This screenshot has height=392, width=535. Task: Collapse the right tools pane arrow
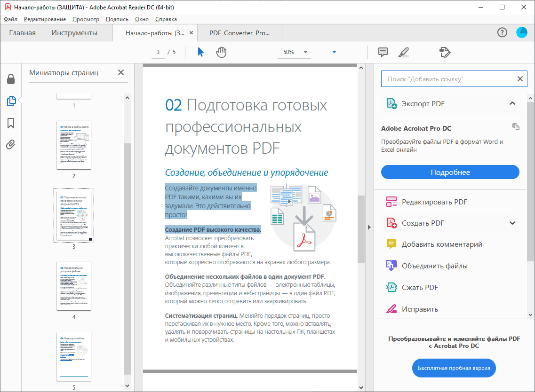pyautogui.click(x=369, y=227)
